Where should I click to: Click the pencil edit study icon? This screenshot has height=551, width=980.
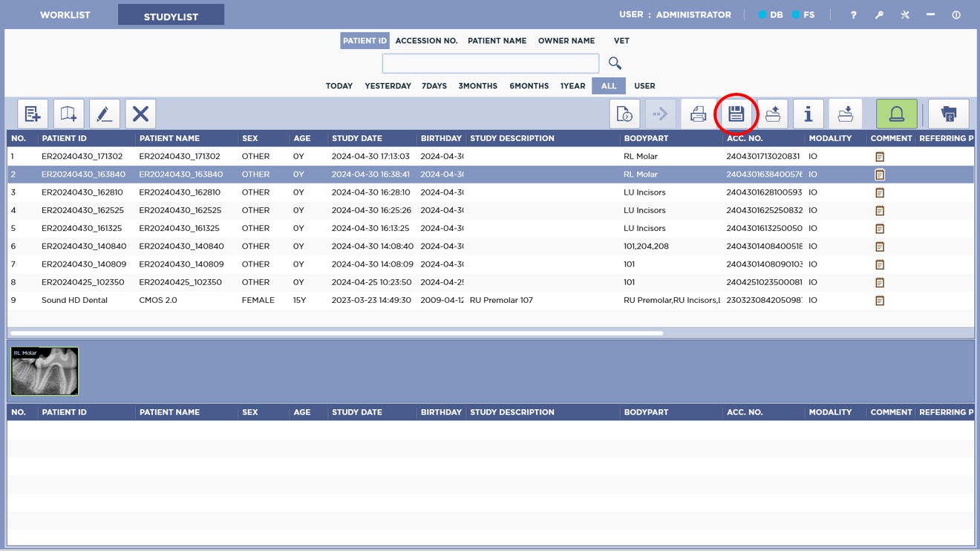(x=104, y=114)
